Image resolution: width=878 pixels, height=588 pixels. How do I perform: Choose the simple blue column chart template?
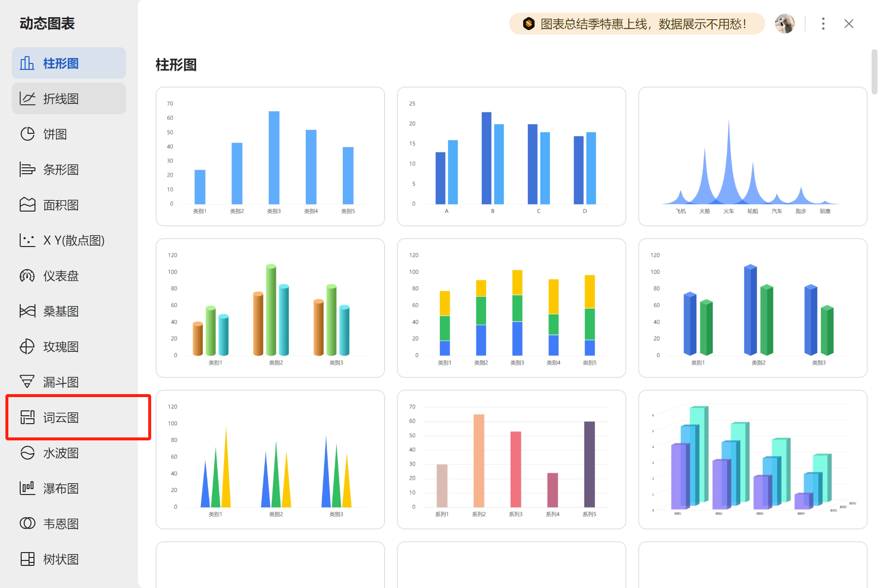[x=270, y=156]
